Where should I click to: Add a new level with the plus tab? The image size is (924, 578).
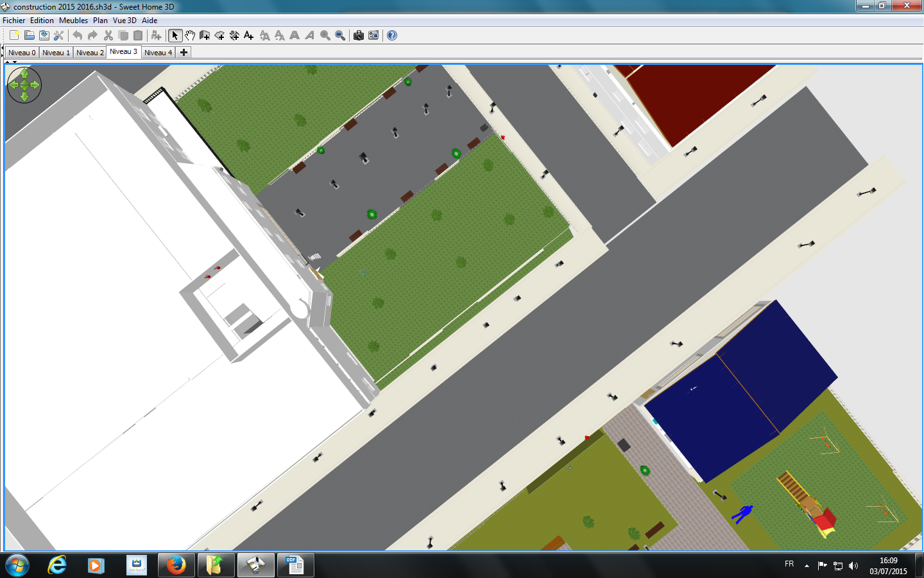[x=184, y=53]
